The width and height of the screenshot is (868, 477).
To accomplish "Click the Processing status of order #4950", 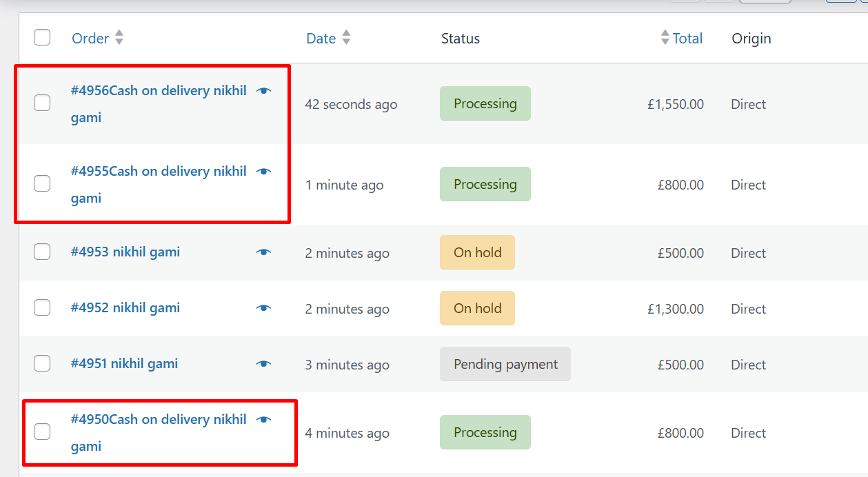I will 485,433.
